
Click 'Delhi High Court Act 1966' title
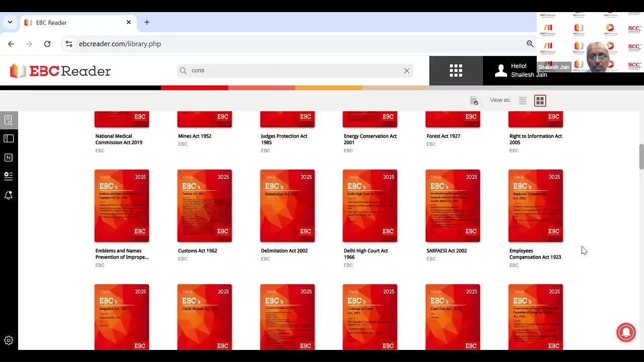tap(366, 254)
